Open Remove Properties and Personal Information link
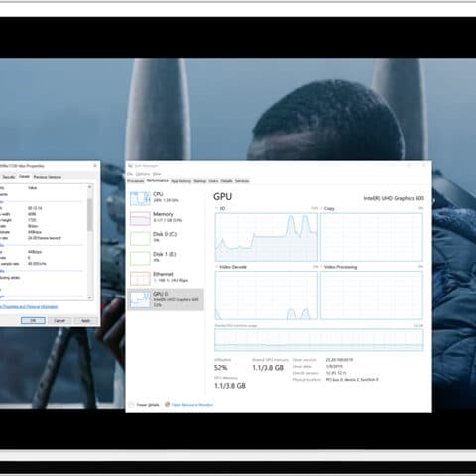The height and width of the screenshot is (476, 476). tap(29, 306)
